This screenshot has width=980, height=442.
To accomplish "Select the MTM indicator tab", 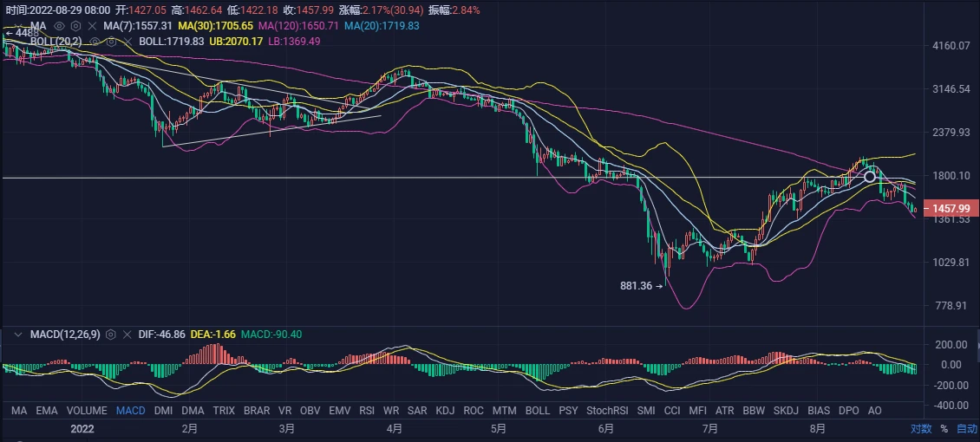I will point(505,411).
